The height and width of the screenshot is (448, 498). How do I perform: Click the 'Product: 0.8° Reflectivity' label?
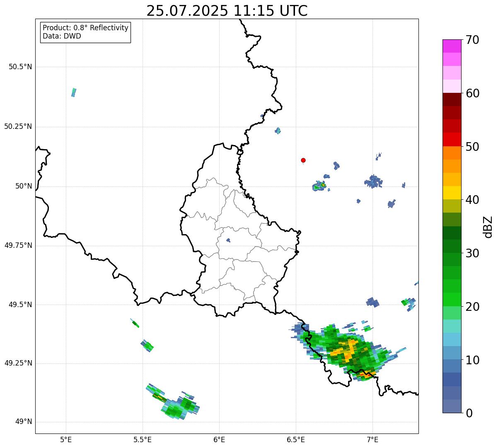86,28
